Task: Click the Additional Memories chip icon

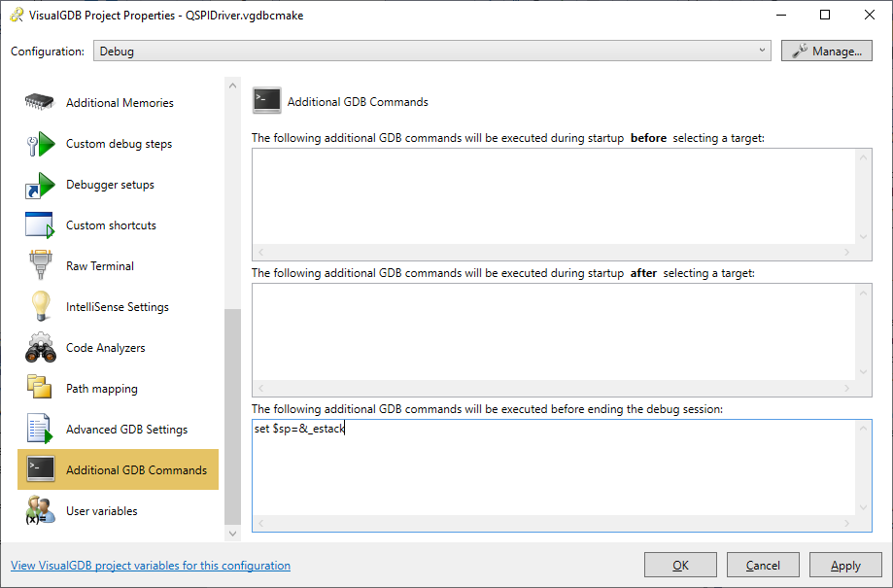Action: 39,103
